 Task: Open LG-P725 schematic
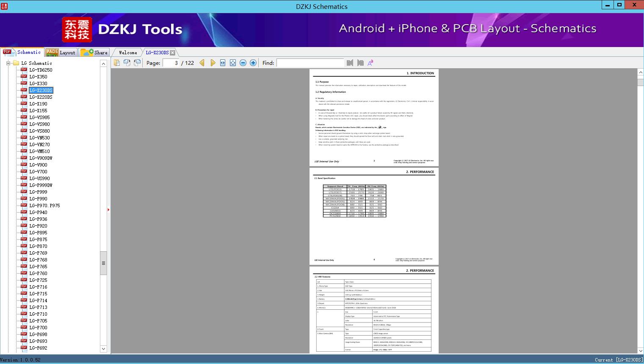[x=38, y=280]
